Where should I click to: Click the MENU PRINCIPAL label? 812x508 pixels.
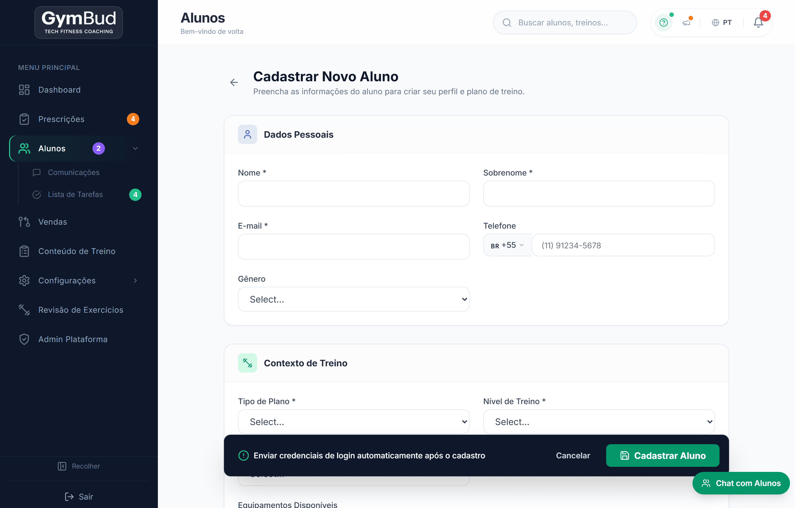49,67
